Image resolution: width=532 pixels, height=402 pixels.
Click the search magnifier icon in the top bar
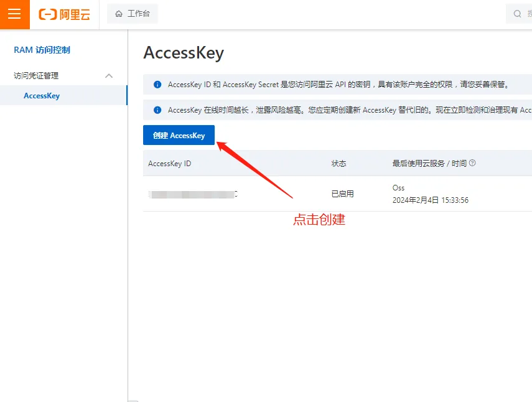coord(517,14)
